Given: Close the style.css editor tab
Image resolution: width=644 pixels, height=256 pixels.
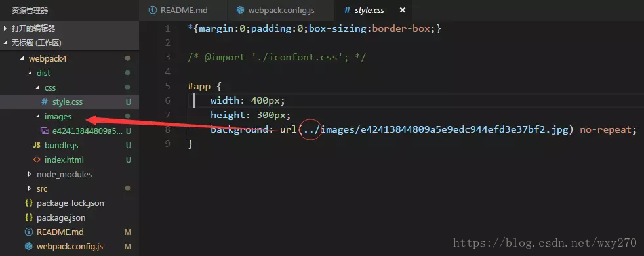Looking at the screenshot, I should pos(403,11).
